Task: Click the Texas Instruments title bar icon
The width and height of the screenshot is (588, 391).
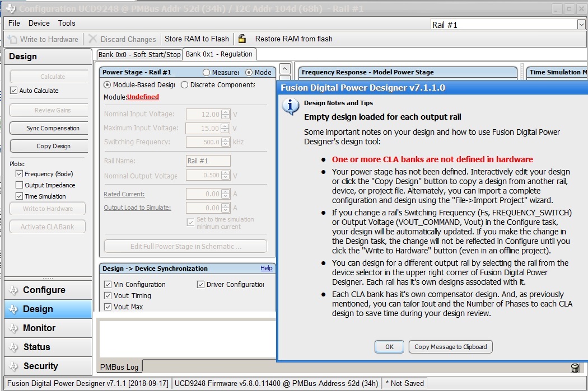Action: [11, 8]
